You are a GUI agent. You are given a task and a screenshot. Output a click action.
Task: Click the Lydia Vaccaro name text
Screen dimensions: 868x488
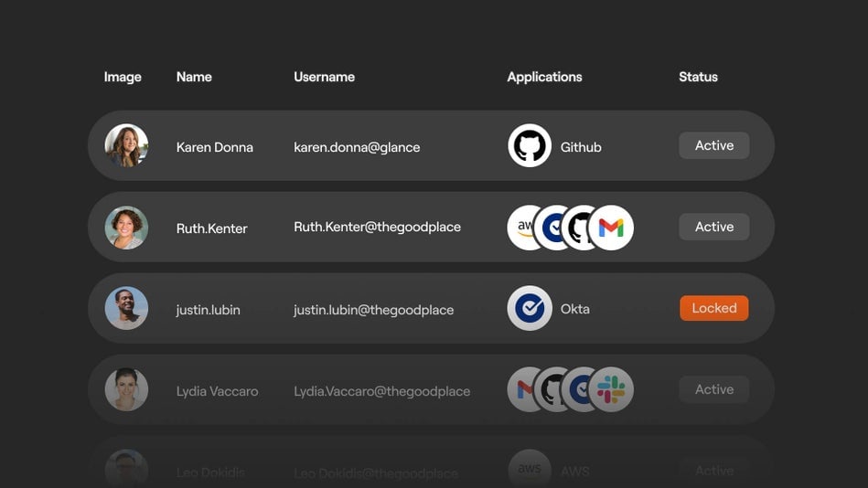click(x=217, y=391)
